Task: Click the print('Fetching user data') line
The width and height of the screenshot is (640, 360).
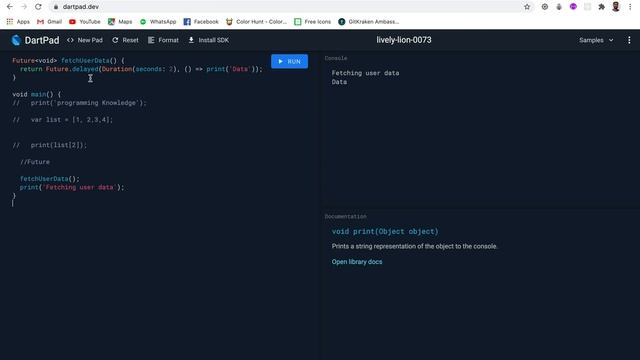Action: 72,187
